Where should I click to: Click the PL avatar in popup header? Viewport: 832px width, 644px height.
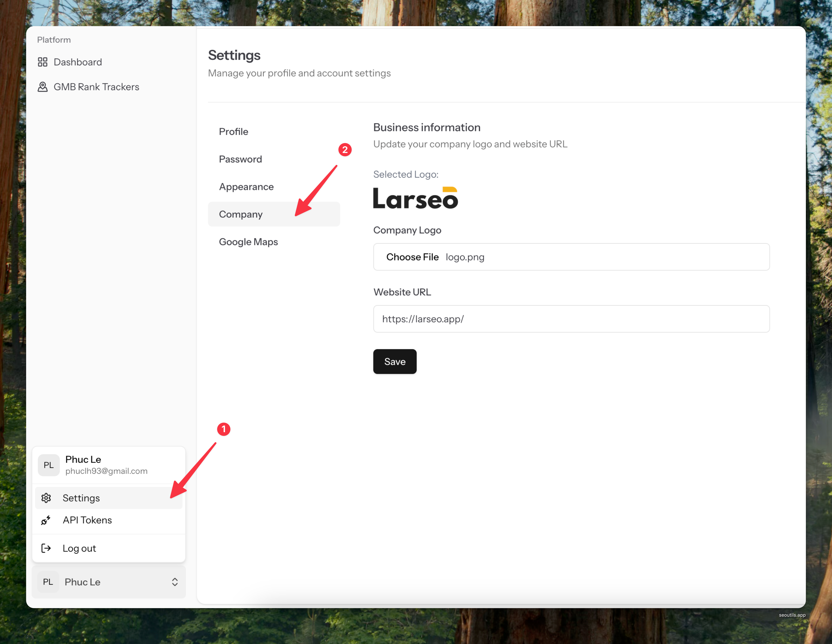click(x=49, y=465)
